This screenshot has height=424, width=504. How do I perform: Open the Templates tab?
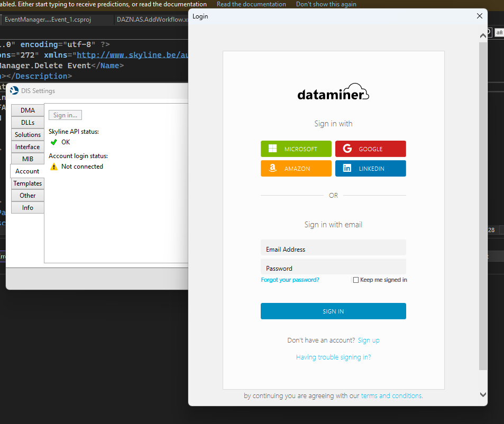[28, 183]
